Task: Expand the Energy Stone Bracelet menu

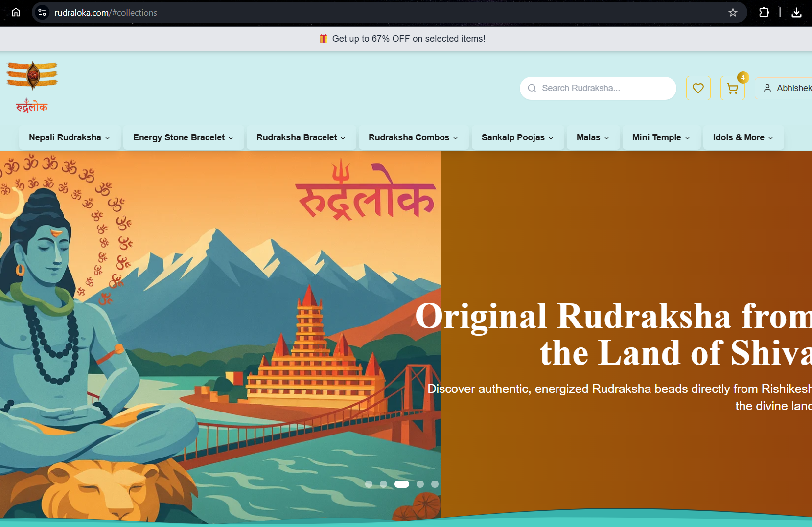Action: click(183, 137)
